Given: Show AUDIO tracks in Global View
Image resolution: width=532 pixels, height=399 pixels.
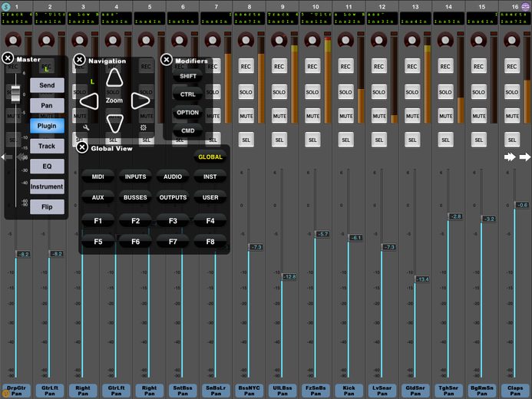Looking at the screenshot, I should [173, 176].
